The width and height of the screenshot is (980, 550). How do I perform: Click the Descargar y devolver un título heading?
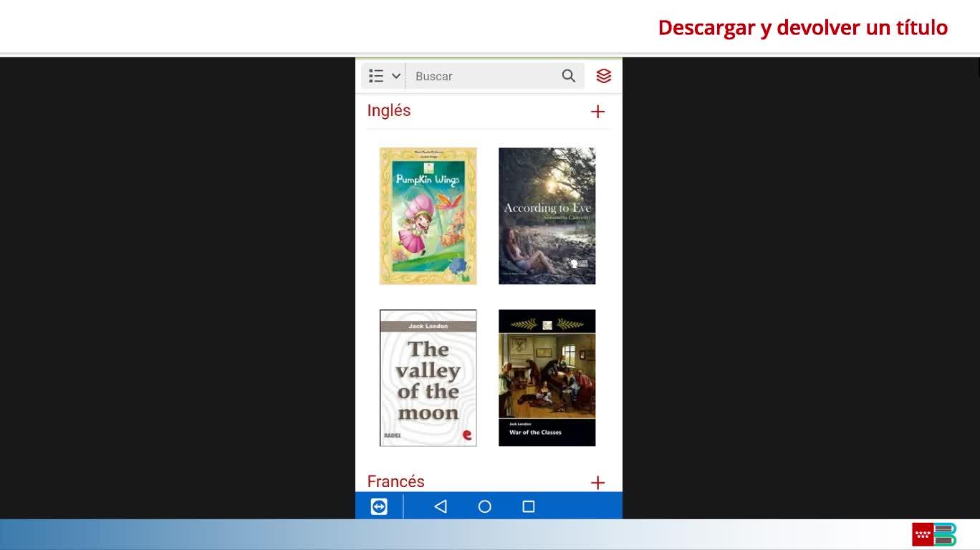tap(802, 27)
